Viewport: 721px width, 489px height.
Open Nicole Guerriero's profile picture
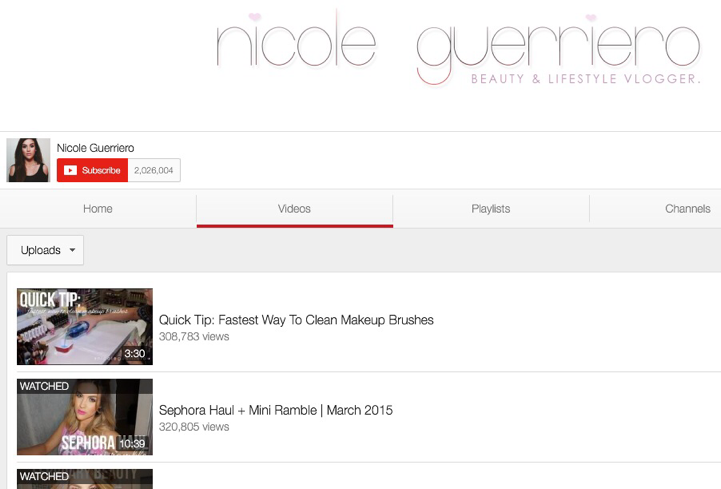click(28, 160)
